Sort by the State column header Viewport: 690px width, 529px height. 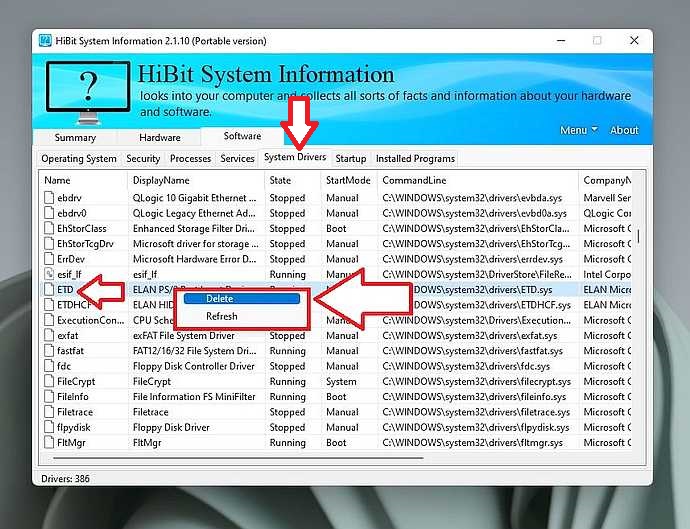click(x=293, y=180)
